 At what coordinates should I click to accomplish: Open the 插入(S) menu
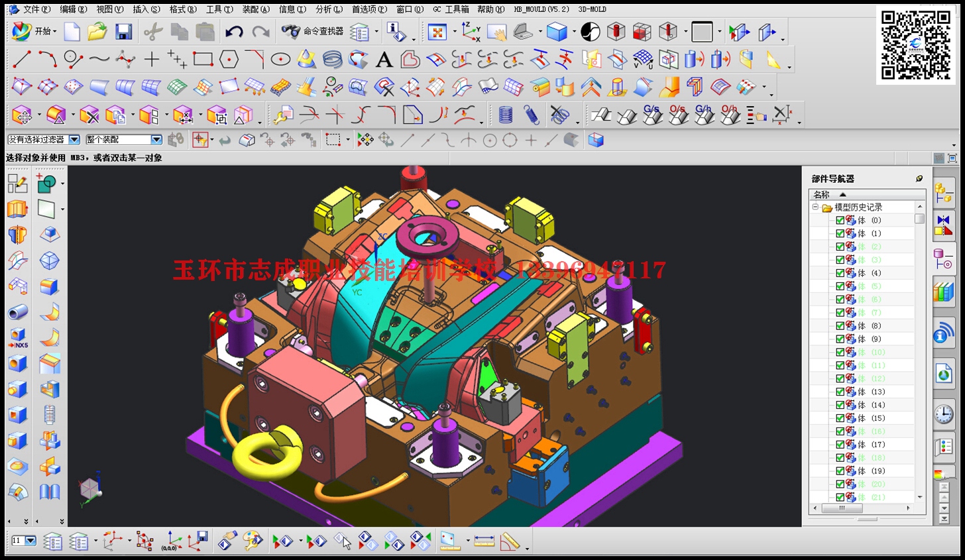(146, 9)
